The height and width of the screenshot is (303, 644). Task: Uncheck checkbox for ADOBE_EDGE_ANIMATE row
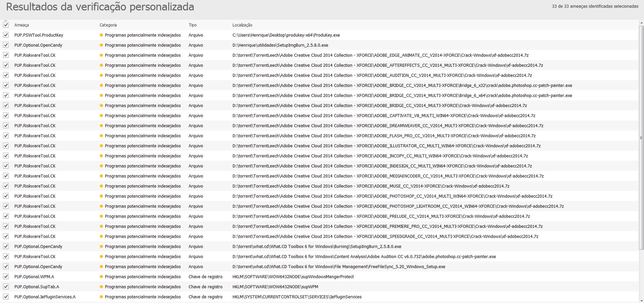6,55
